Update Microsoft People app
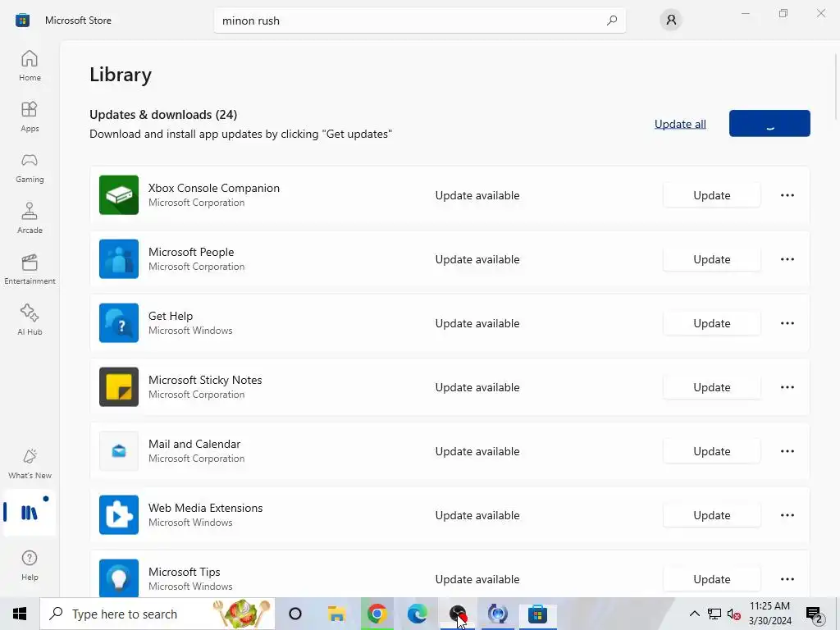The height and width of the screenshot is (630, 840). pyautogui.click(x=711, y=259)
